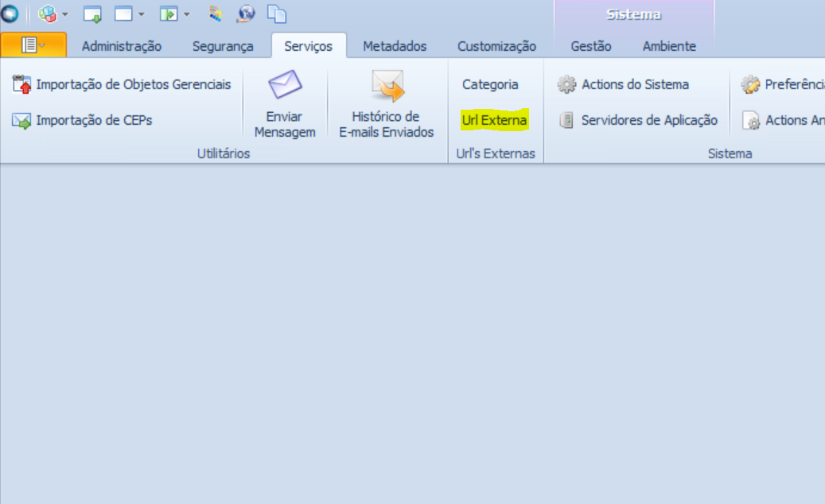The image size is (825, 504).
Task: Click the Histórico de E-mails Enviados icon
Action: (x=387, y=85)
